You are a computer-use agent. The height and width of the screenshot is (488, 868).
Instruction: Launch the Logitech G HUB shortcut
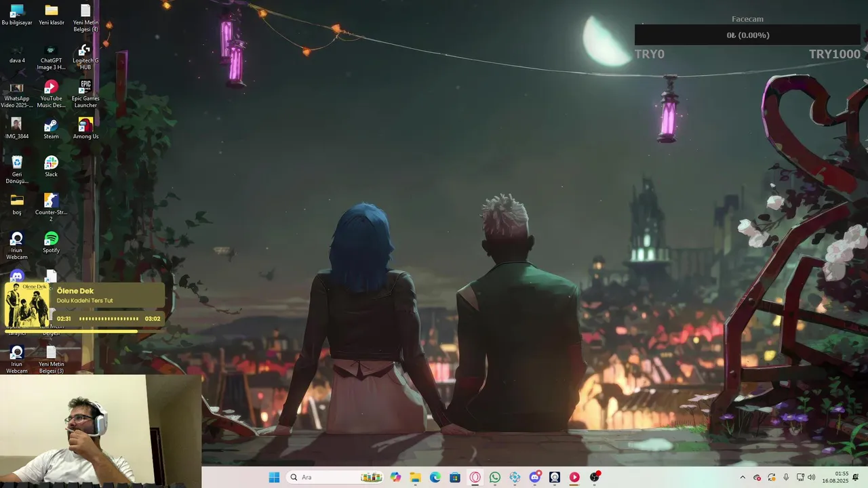click(x=85, y=57)
